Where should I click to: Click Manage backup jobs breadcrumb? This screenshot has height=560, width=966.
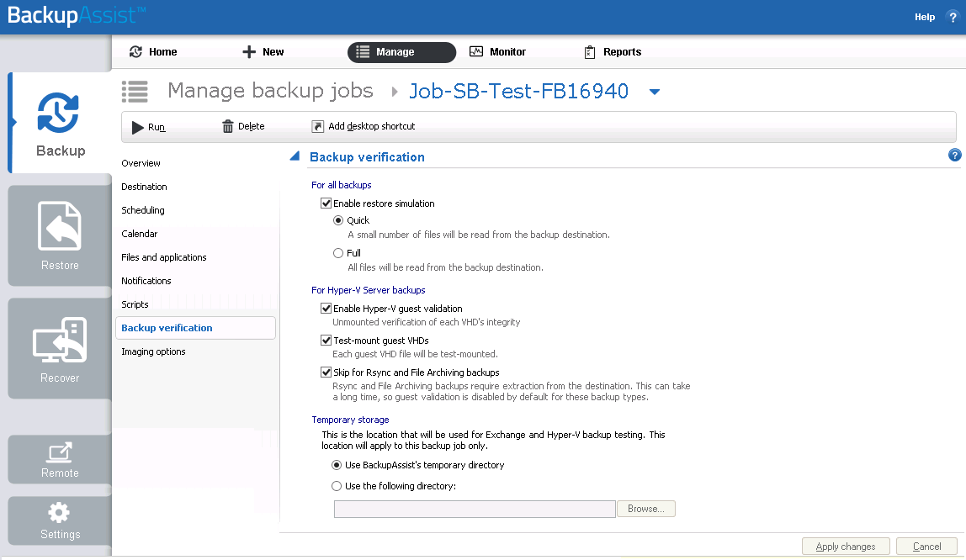(x=270, y=91)
